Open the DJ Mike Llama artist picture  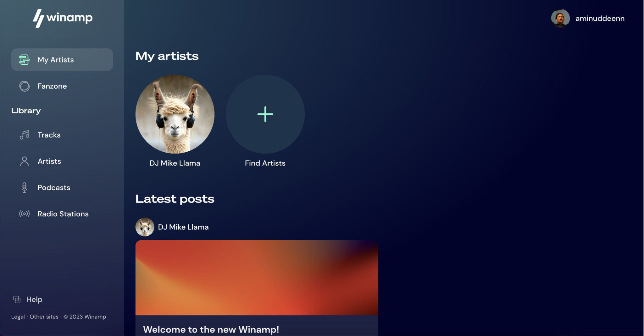point(175,114)
